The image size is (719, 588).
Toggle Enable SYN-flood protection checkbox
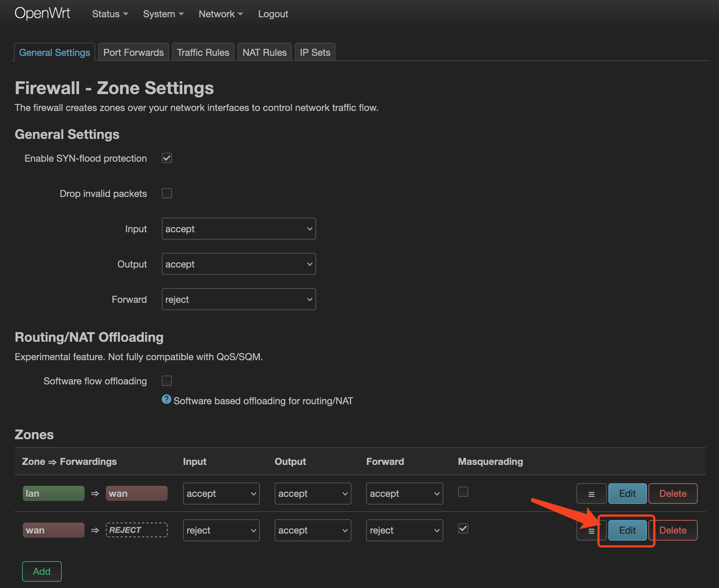tap(167, 158)
